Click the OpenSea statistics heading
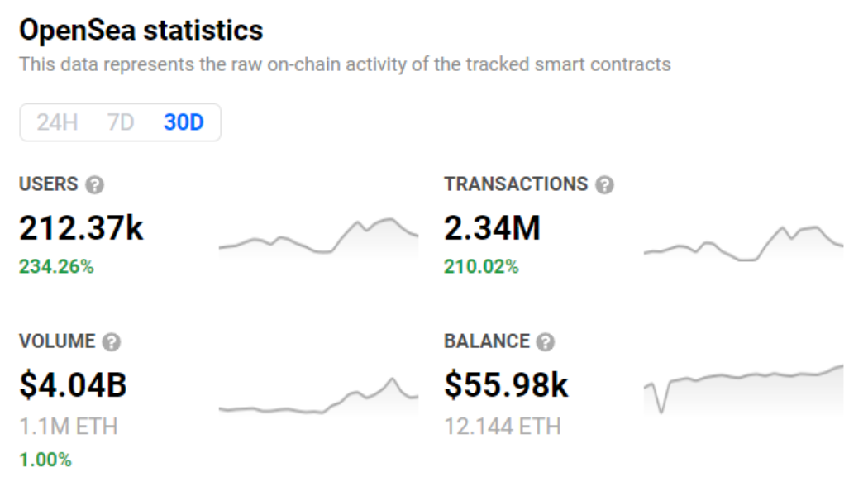 pos(141,31)
